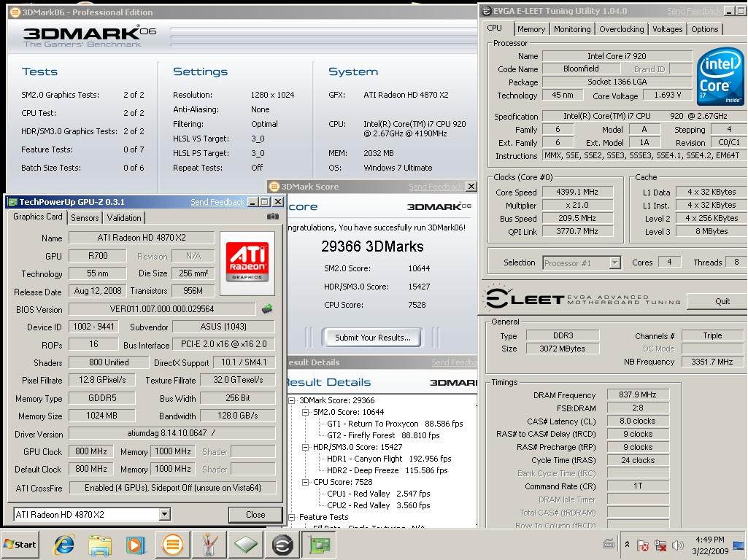The height and width of the screenshot is (560, 748).
Task: Click Send Feedback in E-LEET title bar
Action: pyautogui.click(x=693, y=11)
